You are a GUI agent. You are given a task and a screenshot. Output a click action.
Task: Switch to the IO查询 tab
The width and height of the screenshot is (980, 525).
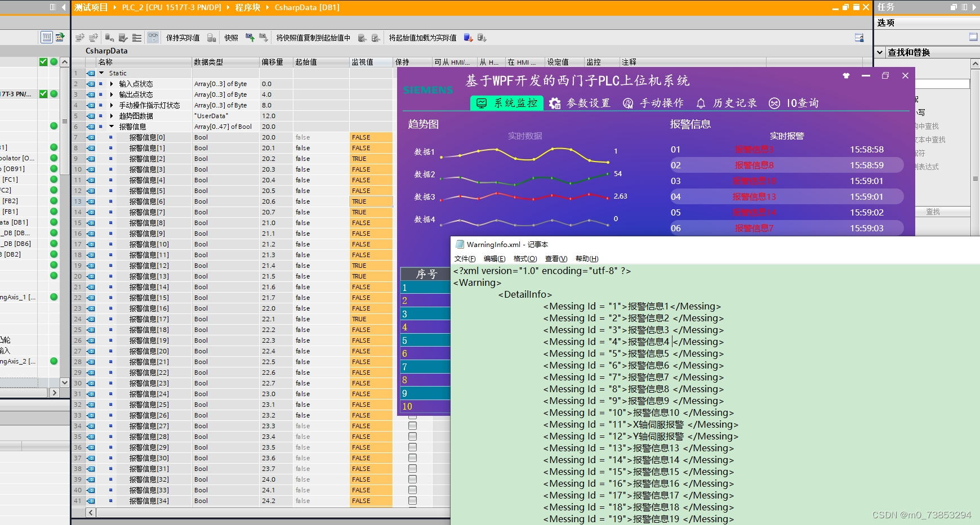pos(794,103)
